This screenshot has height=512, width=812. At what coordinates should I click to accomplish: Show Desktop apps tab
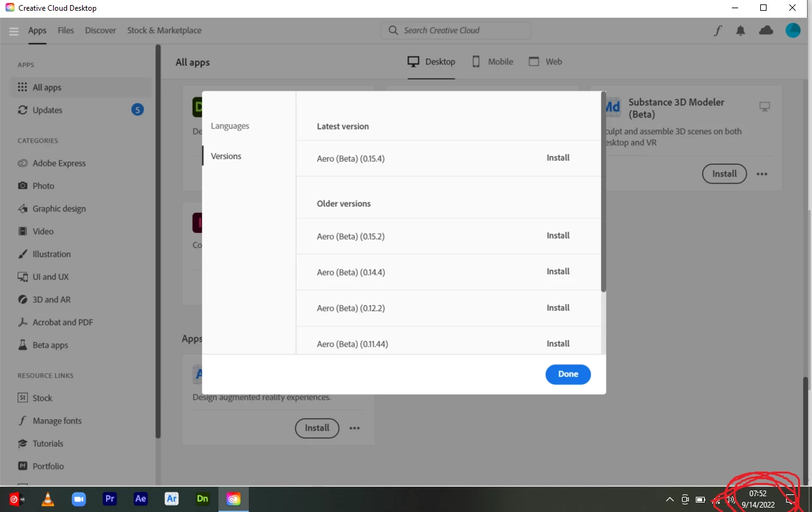pyautogui.click(x=431, y=62)
